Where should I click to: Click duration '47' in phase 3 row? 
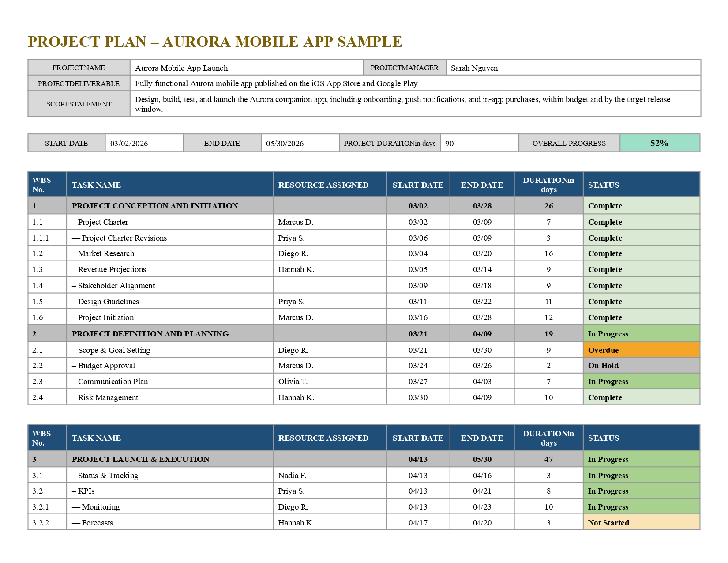tap(548, 459)
